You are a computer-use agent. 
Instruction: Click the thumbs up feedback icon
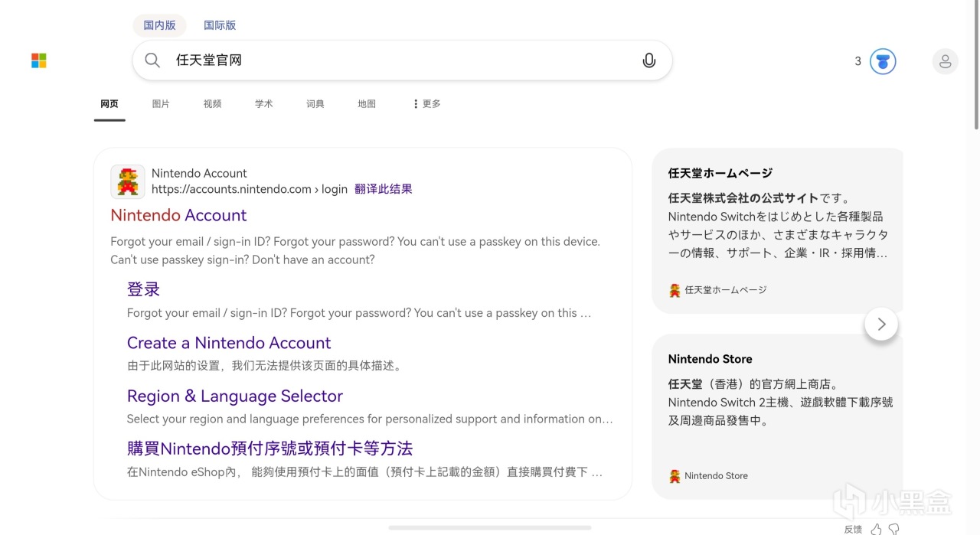pyautogui.click(x=876, y=529)
